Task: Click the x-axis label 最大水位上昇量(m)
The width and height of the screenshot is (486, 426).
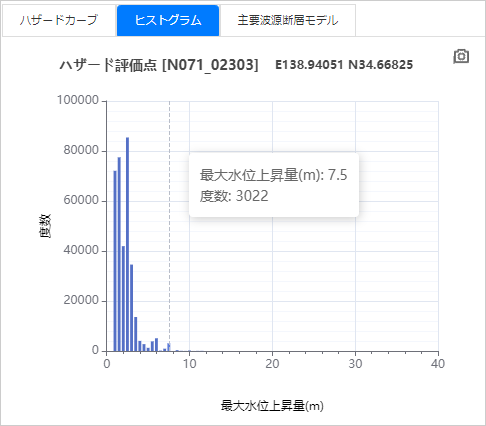Action: (272, 406)
